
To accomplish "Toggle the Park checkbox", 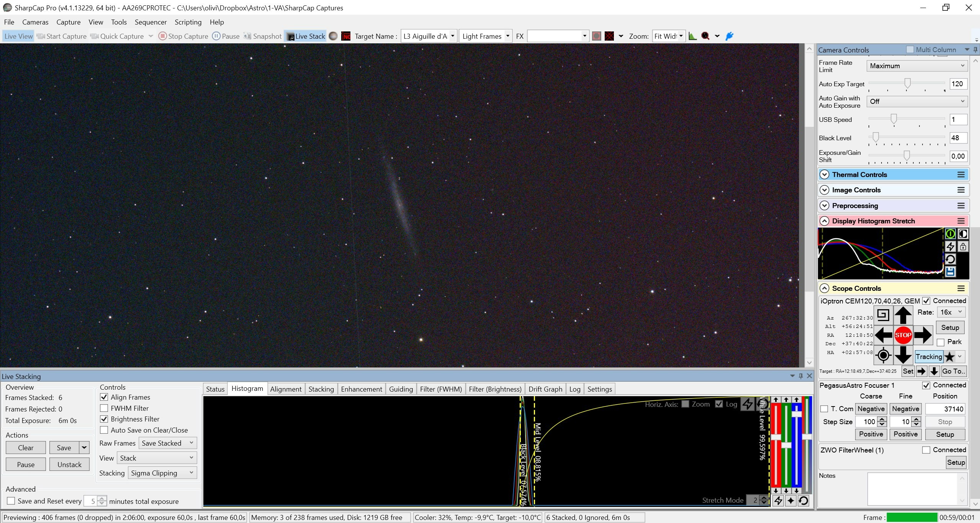I will tap(940, 342).
